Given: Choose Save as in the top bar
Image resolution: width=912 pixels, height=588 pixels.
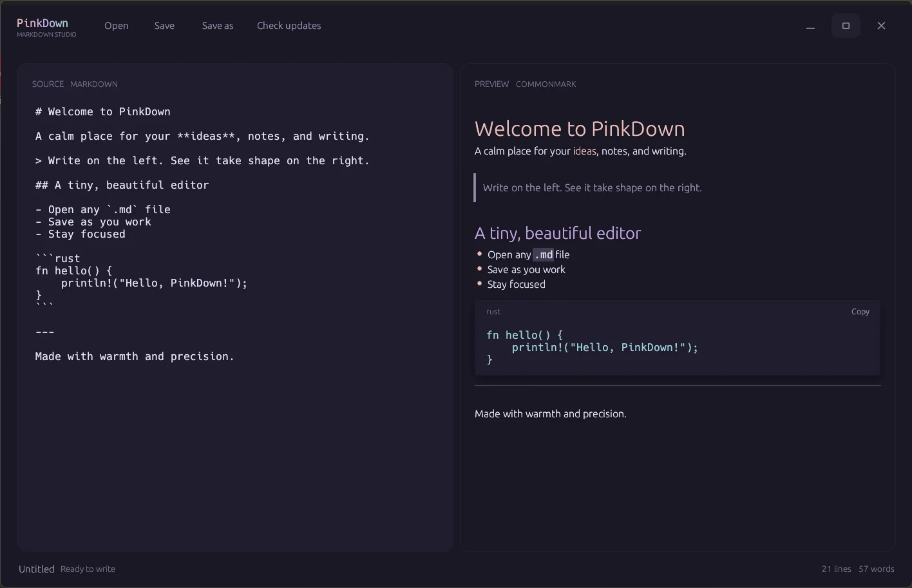Looking at the screenshot, I should click(218, 26).
